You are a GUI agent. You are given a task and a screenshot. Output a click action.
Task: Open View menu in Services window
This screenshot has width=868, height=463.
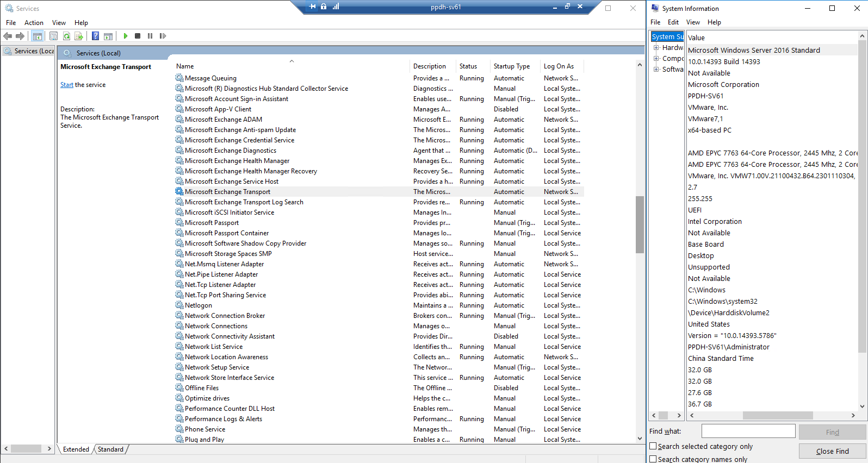click(59, 23)
